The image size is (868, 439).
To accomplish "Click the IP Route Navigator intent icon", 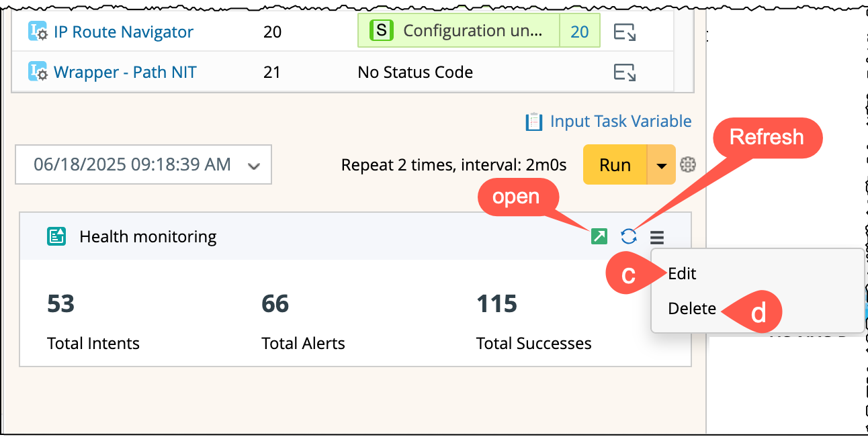I will [38, 32].
